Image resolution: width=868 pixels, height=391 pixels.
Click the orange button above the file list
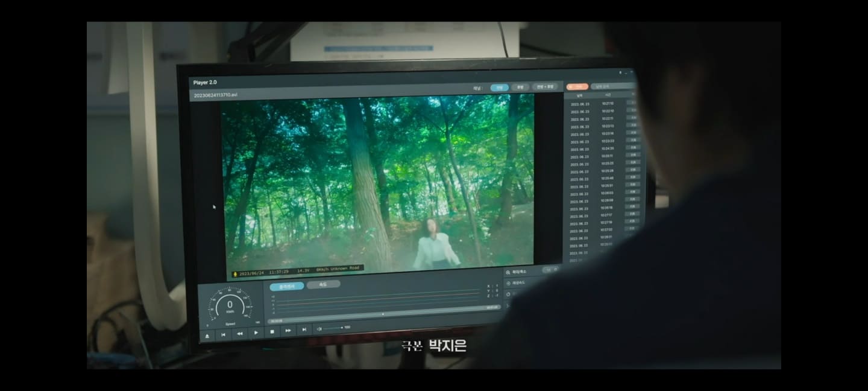(x=577, y=86)
